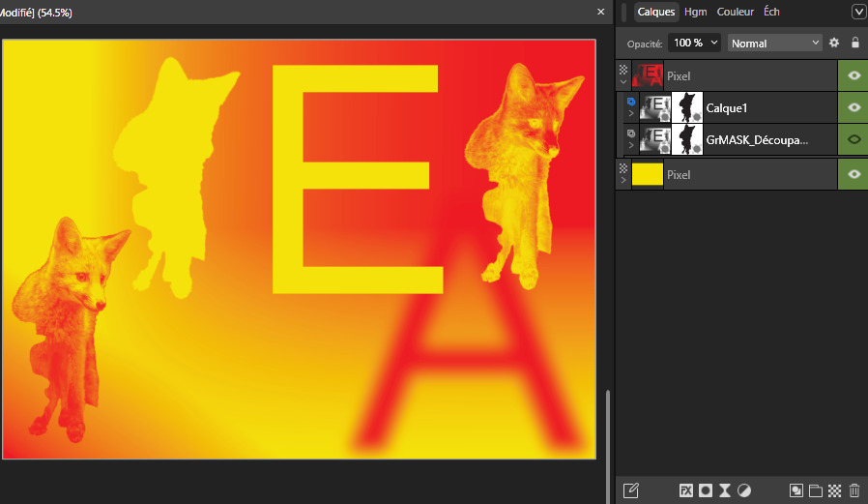This screenshot has height=504, width=868.
Task: Switch to the Éch tab
Action: click(771, 12)
